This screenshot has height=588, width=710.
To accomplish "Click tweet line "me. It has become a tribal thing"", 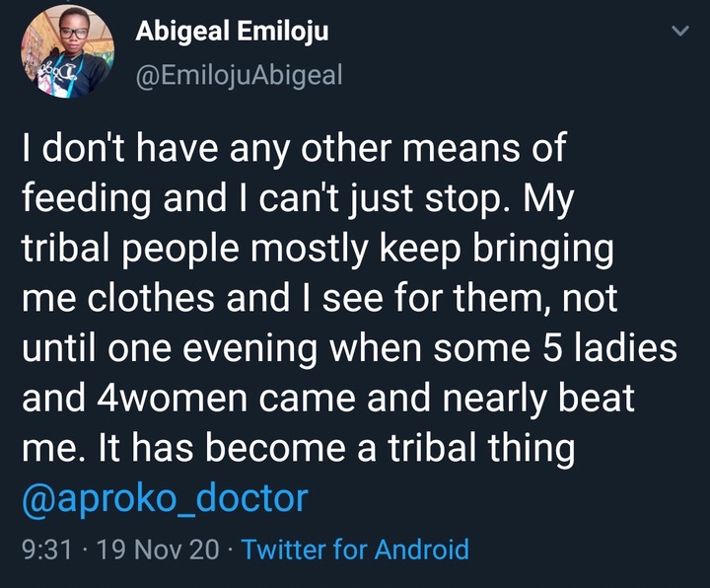I will pos(299,449).
